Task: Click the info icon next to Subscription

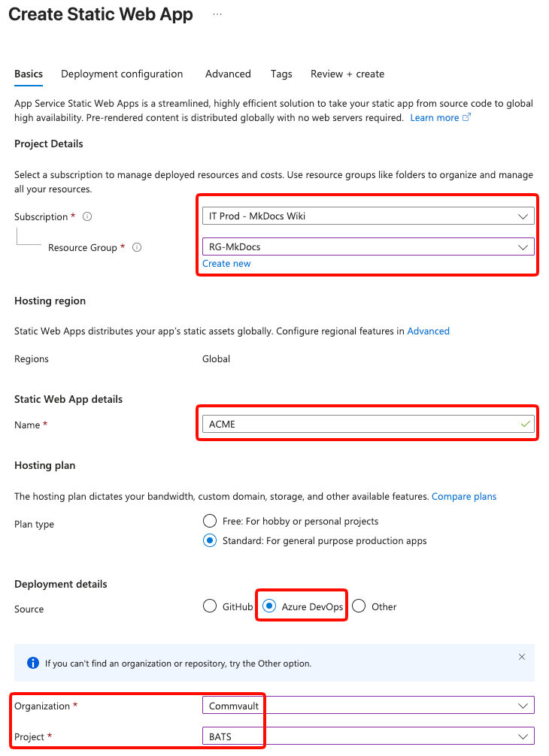Action: [87, 216]
